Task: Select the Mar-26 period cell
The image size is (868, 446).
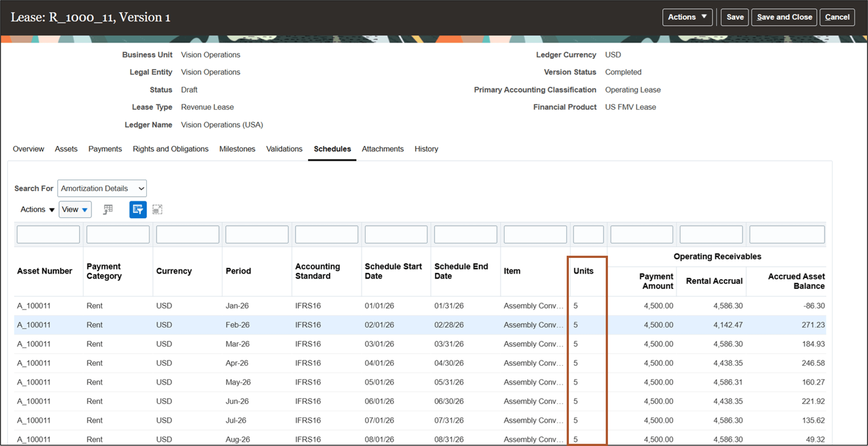Action: click(237, 344)
